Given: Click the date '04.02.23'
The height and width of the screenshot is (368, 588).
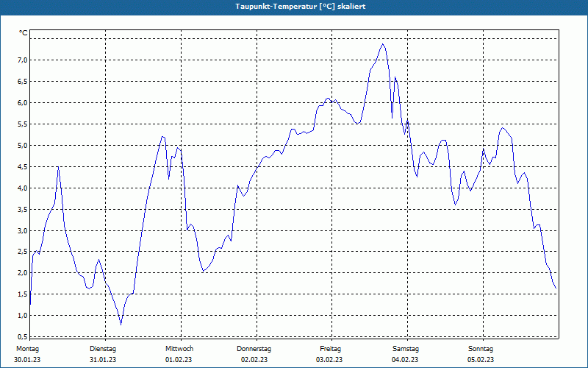Looking at the screenshot, I should (405, 360).
